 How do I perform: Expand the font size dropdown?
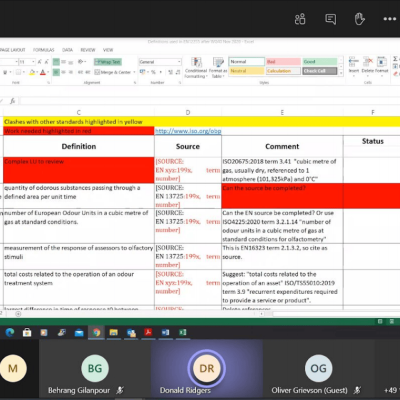point(33,62)
